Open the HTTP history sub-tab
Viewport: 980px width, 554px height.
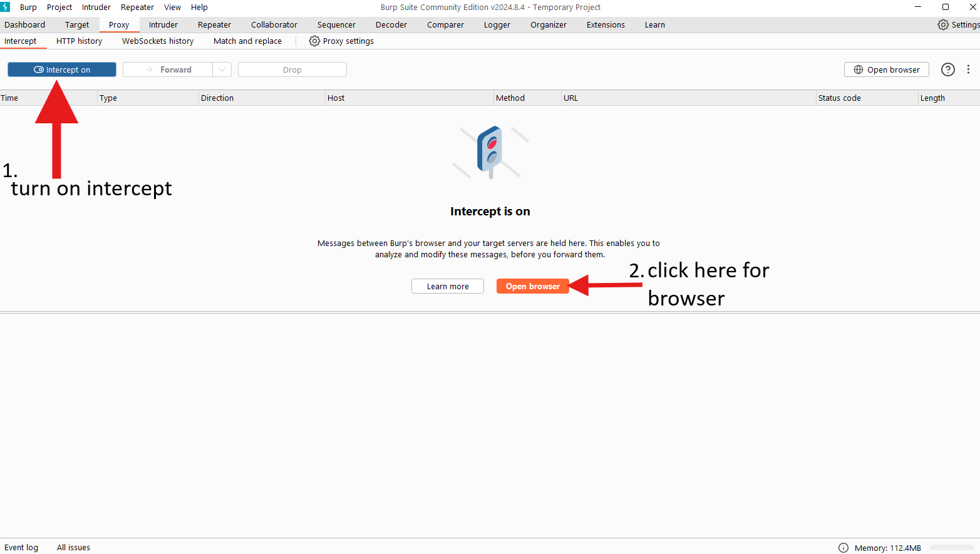[79, 41]
